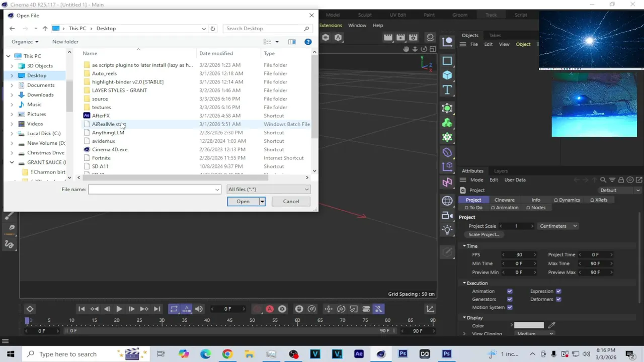644x362 pixels.
Task: Toggle the Deformers execution checkbox
Action: point(558,299)
